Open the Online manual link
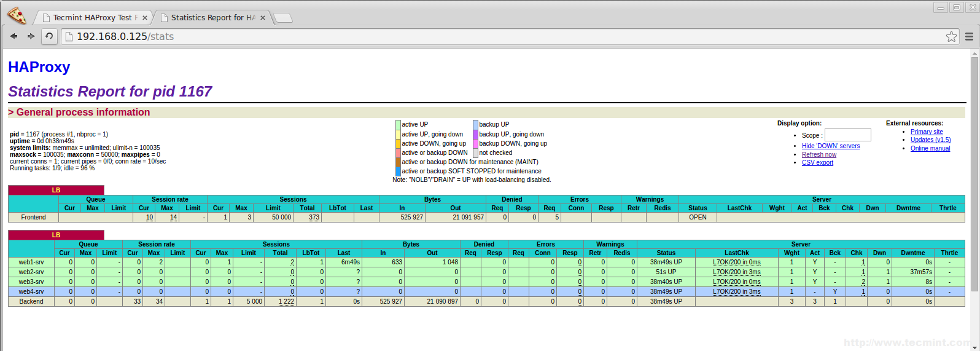980x351 pixels. point(930,148)
